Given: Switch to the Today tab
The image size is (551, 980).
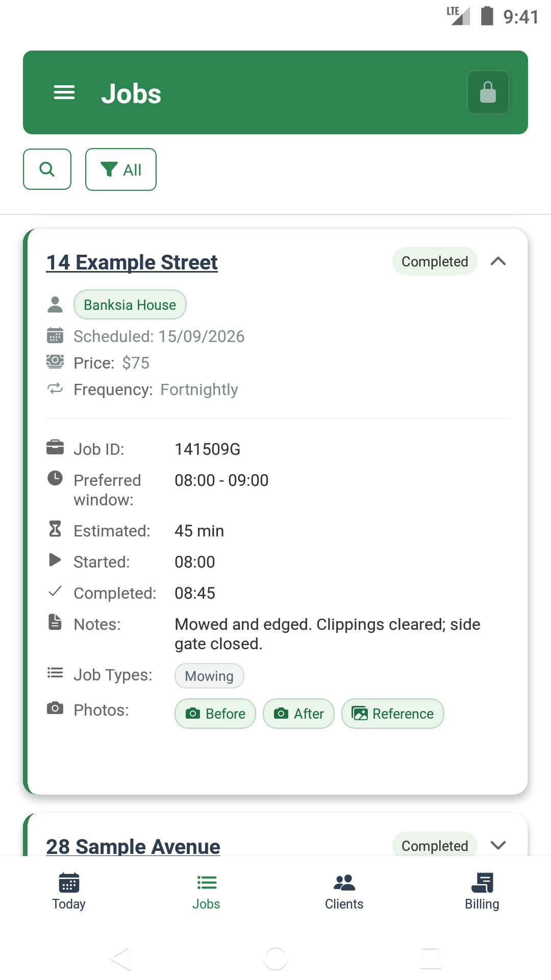Looking at the screenshot, I should (69, 891).
